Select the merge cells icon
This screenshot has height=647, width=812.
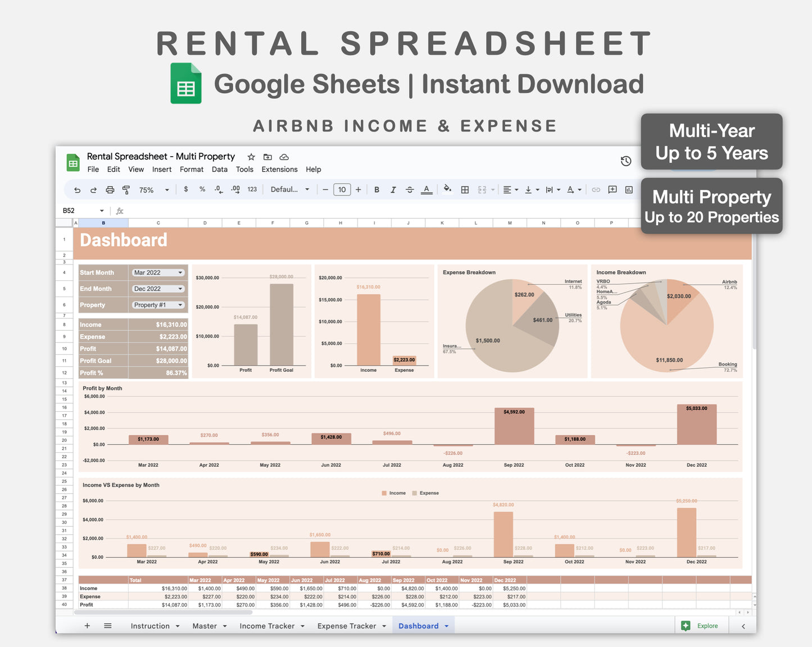[480, 190]
